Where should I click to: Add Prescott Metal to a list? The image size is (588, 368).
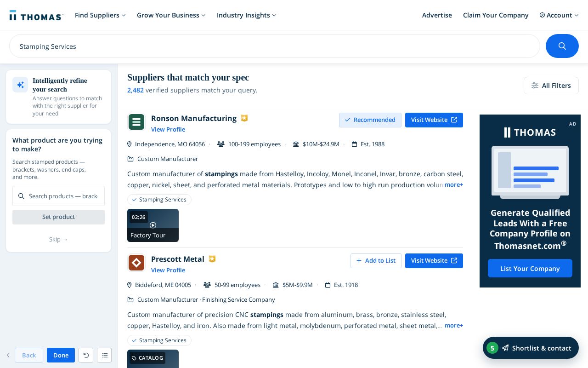pos(376,261)
